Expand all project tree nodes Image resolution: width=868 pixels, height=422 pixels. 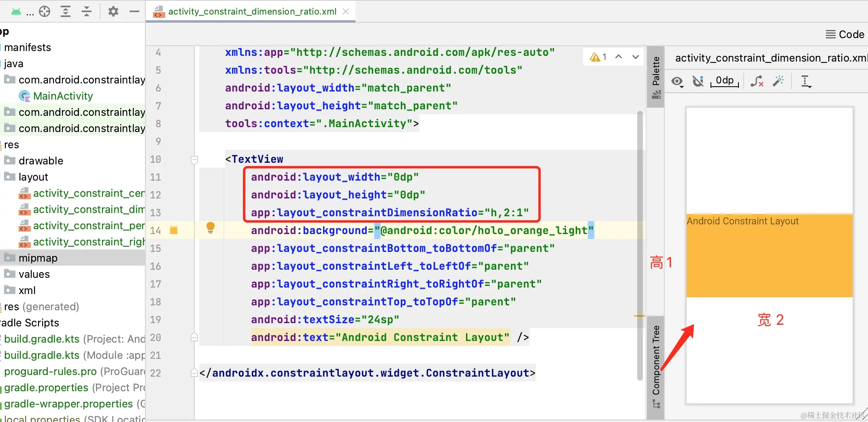pos(66,12)
